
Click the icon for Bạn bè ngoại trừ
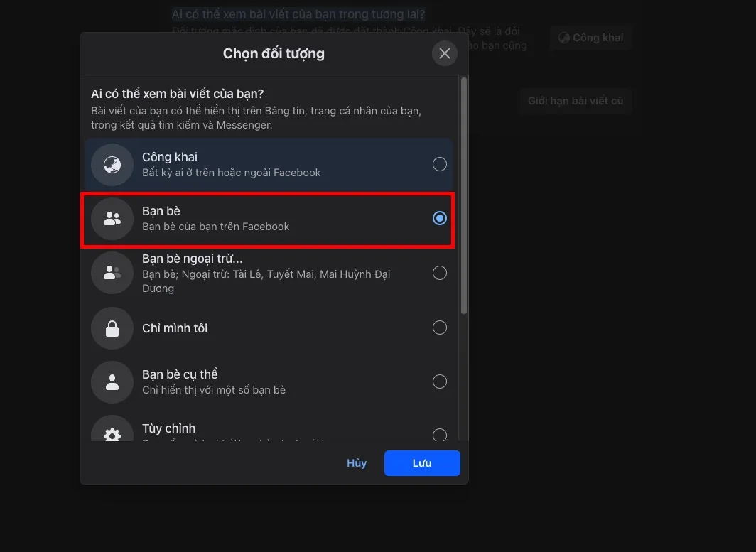pyautogui.click(x=112, y=273)
